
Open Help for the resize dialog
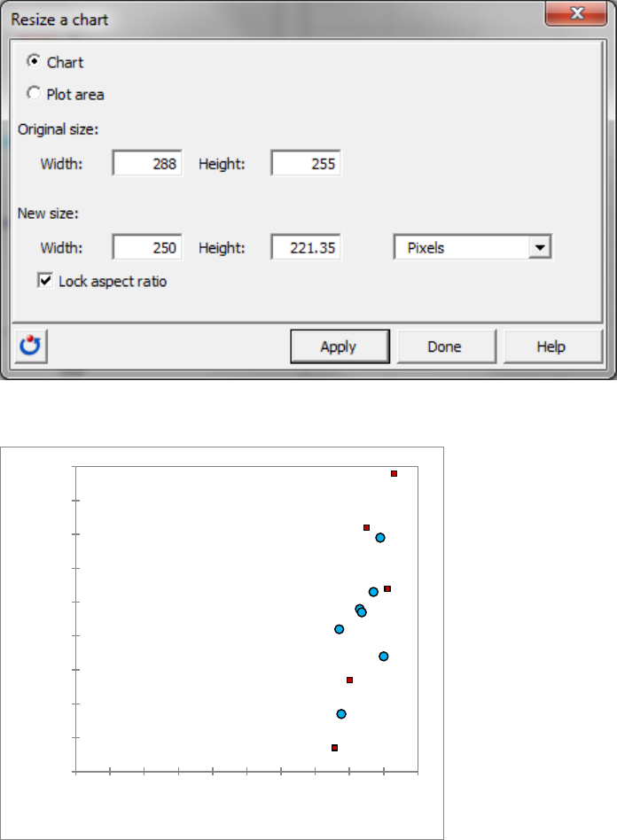point(552,346)
